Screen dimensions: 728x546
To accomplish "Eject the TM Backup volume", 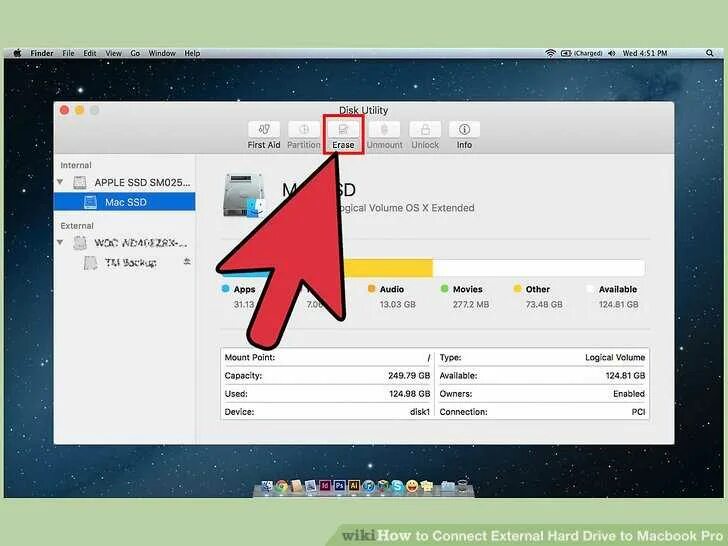I will [x=187, y=262].
